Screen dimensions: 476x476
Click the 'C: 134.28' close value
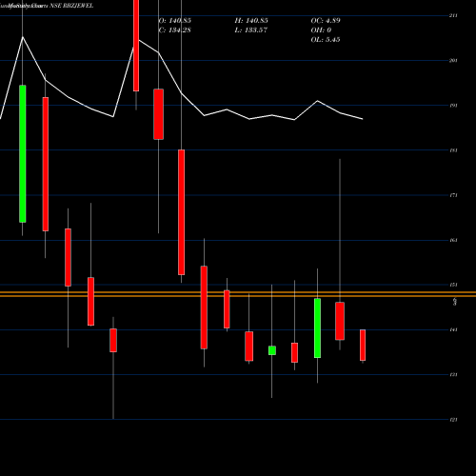point(174,30)
